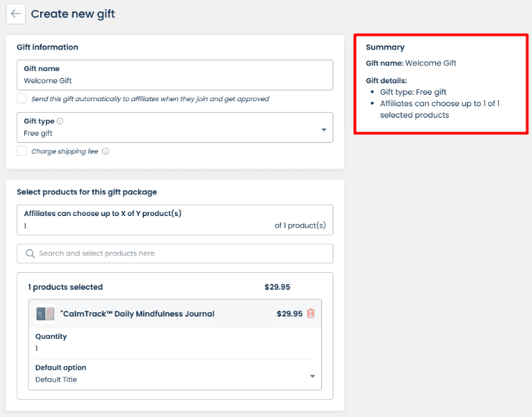Screen dimensions: 532x417
Task: Click the CalmTrack journal product thumbnail
Action: (x=45, y=314)
